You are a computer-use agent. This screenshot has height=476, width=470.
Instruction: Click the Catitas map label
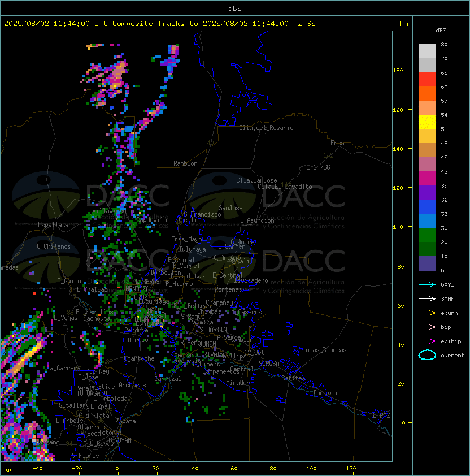pos(293,378)
